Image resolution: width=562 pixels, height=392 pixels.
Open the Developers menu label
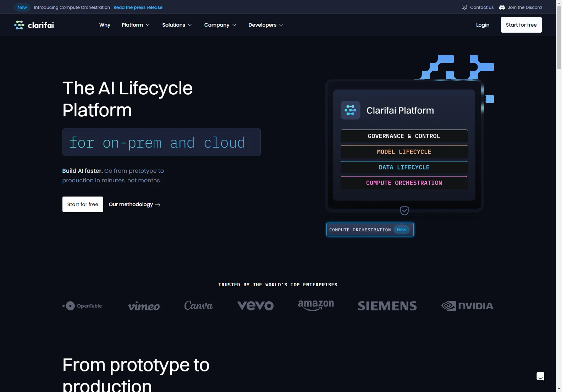point(262,25)
